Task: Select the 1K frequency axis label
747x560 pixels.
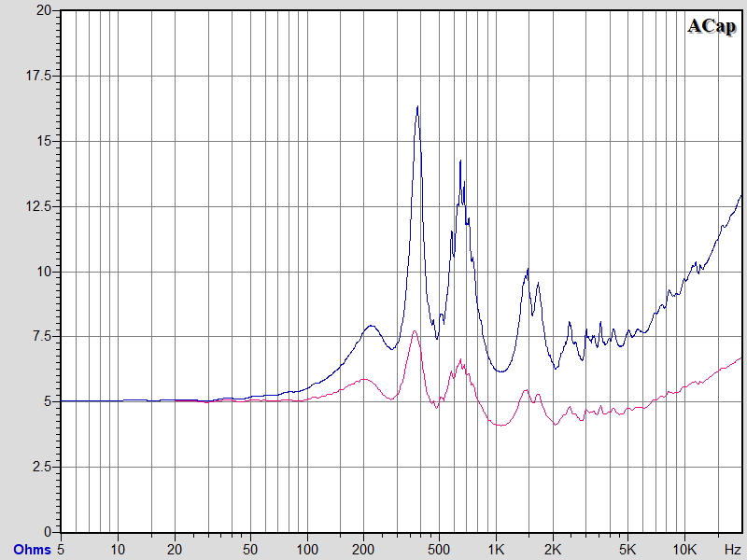Action: click(496, 548)
